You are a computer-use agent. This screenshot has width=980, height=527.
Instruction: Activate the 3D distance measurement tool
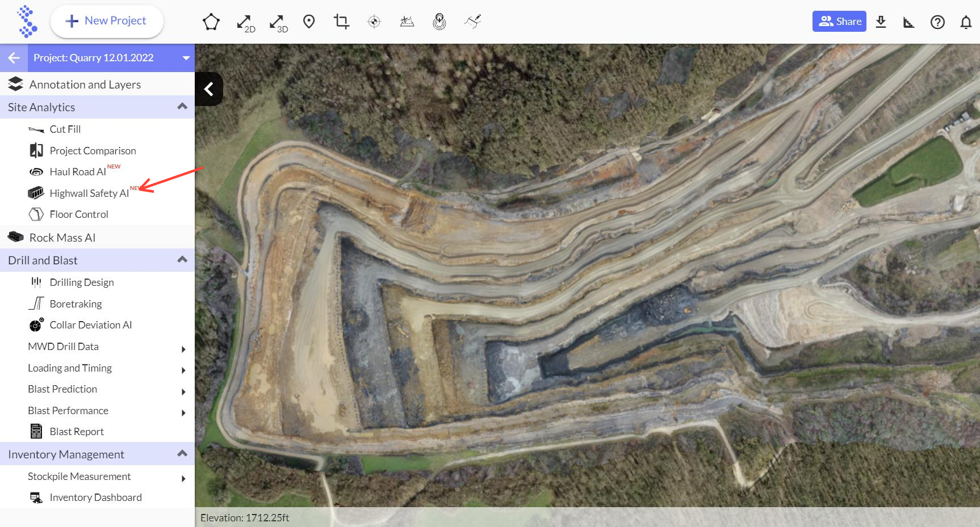pos(278,23)
